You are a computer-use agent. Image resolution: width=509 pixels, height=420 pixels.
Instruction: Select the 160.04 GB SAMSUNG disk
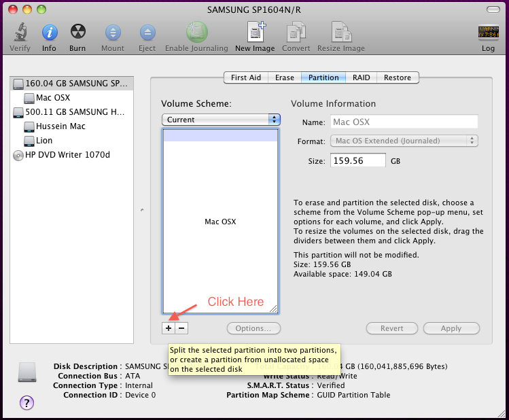[x=72, y=84]
